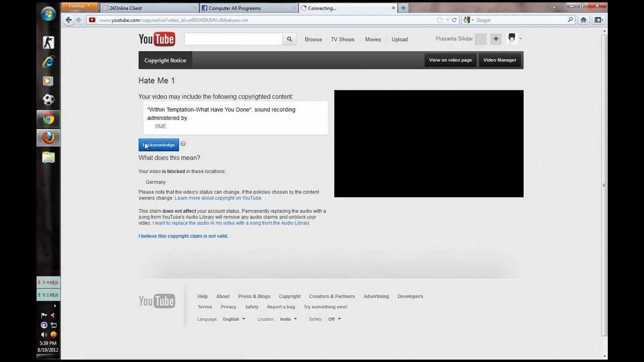
Task: Close the 24Online Client tab
Action: pos(195,8)
